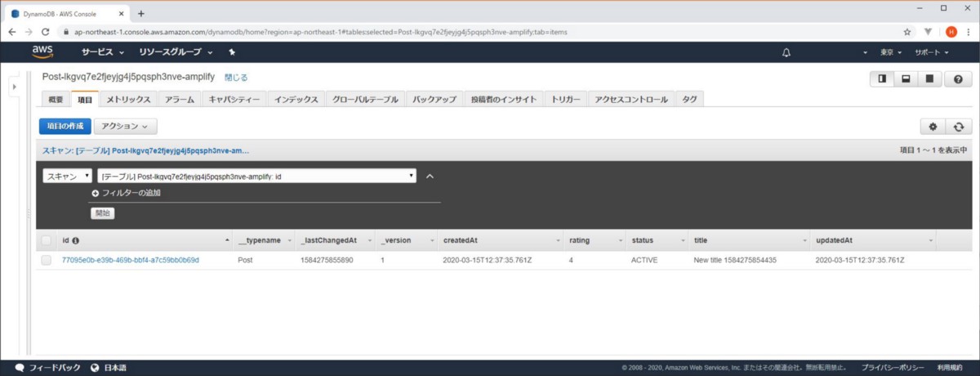Open the トリガー tab
This screenshot has width=980, height=376.
point(565,100)
